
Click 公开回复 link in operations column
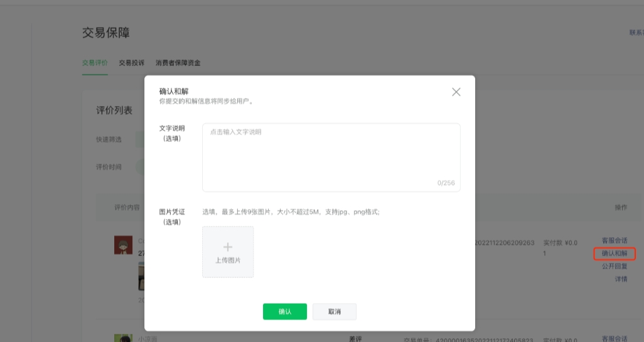(614, 266)
